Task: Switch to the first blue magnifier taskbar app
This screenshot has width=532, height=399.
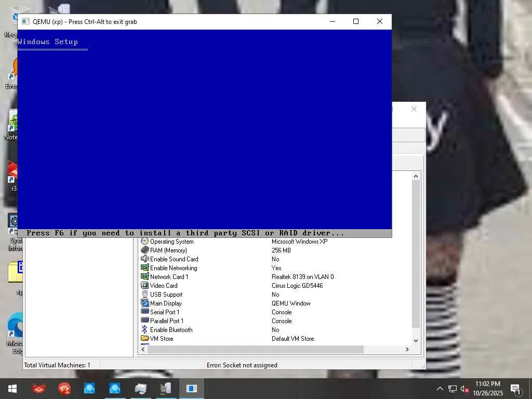Action: pos(89,389)
